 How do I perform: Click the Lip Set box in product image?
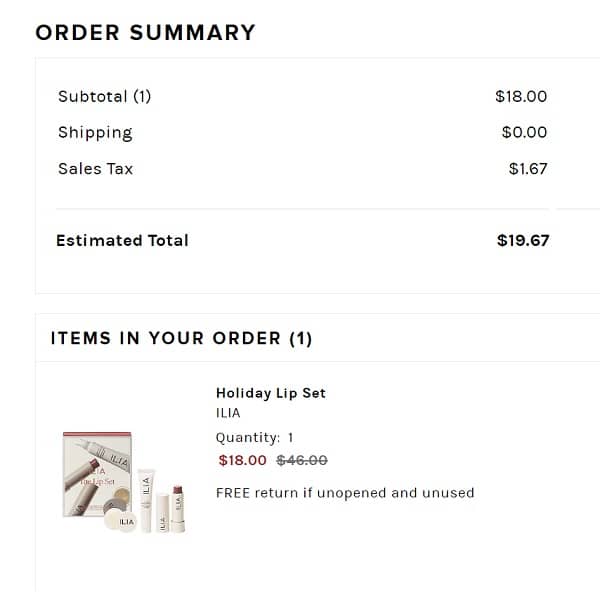pos(98,468)
